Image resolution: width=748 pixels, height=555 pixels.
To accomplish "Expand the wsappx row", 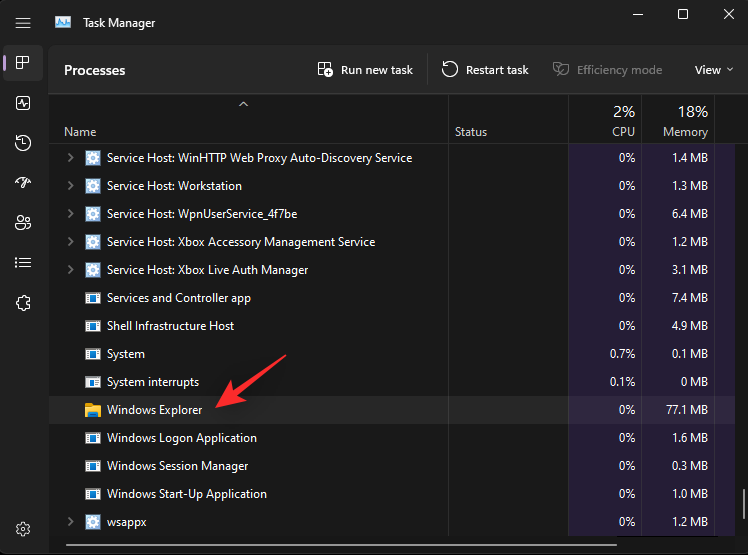I will (x=71, y=522).
